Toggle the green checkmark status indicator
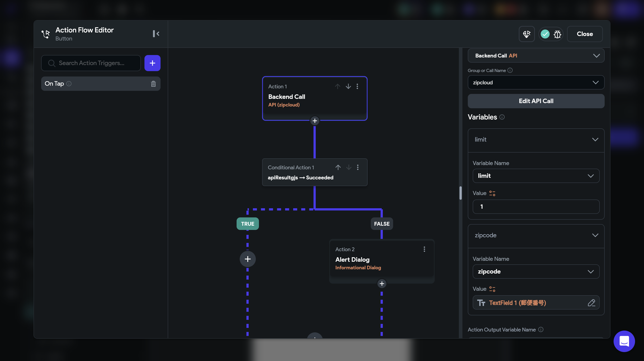Image resolution: width=644 pixels, height=361 pixels. pyautogui.click(x=545, y=34)
